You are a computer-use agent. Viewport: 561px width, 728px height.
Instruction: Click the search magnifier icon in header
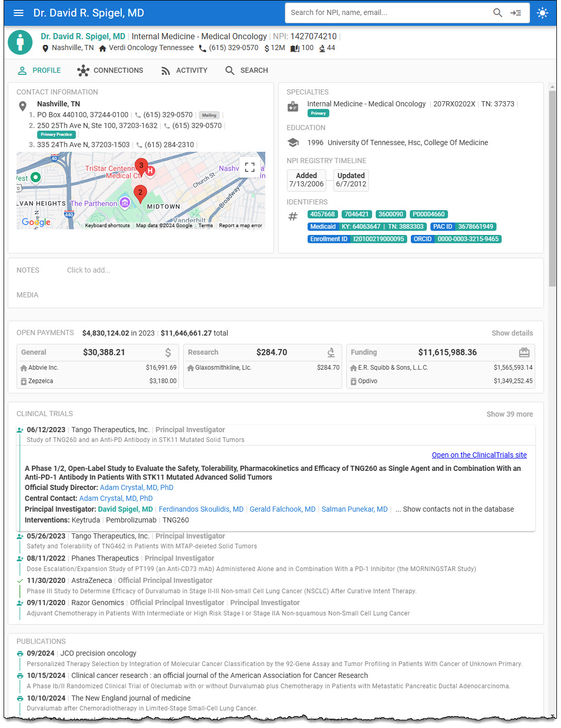[498, 13]
